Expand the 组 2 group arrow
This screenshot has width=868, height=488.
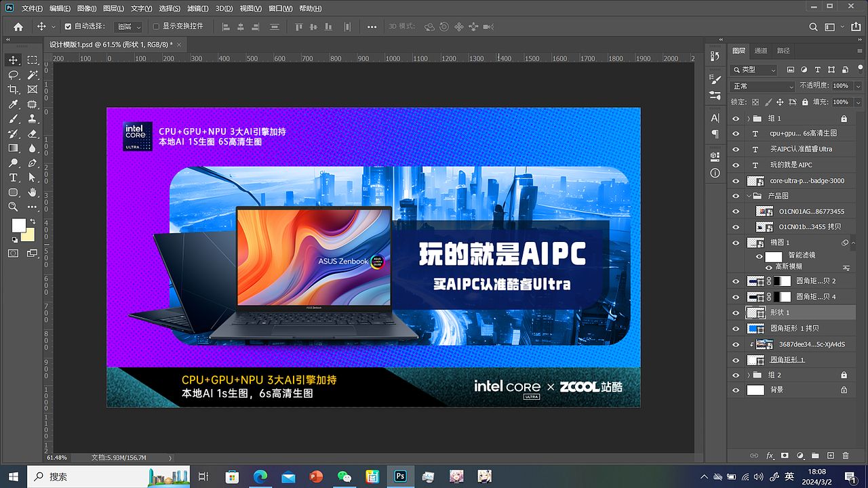[749, 375]
